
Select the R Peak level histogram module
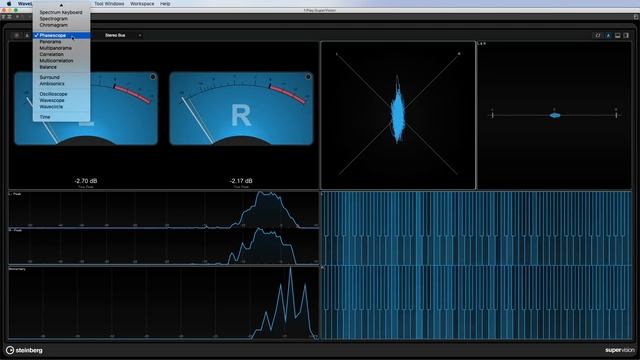tap(164, 246)
